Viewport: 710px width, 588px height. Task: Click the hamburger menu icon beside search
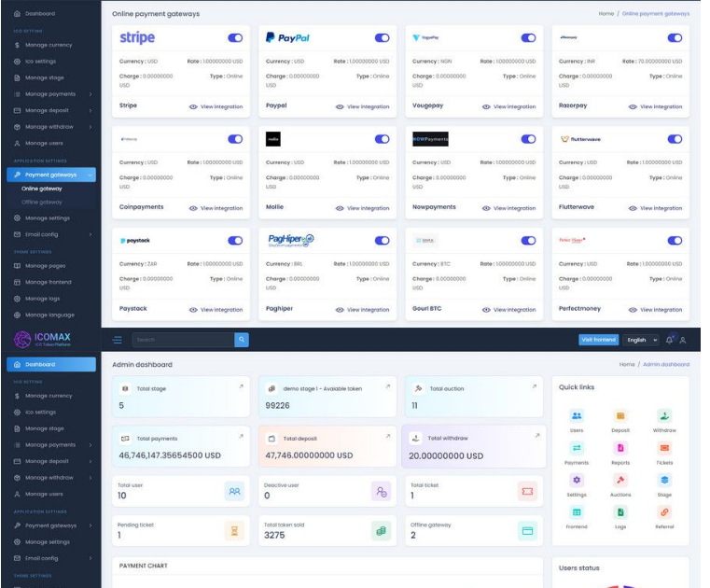point(118,341)
